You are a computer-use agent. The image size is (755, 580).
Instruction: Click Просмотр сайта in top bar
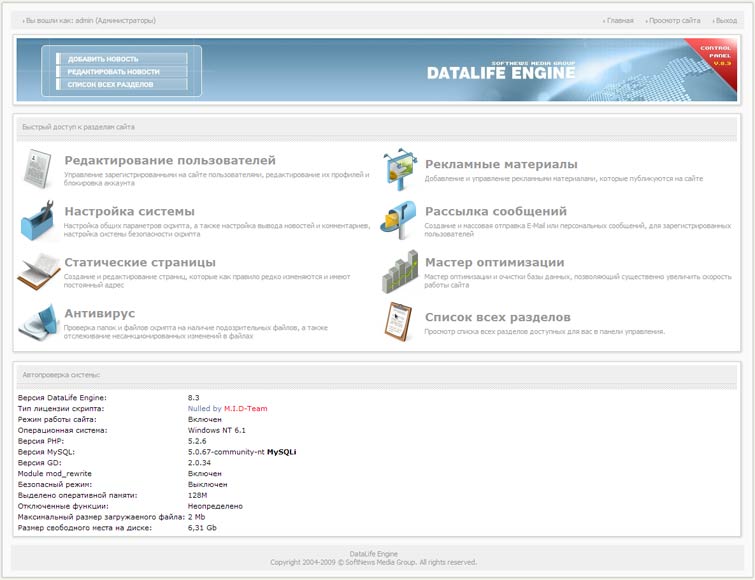tap(674, 21)
